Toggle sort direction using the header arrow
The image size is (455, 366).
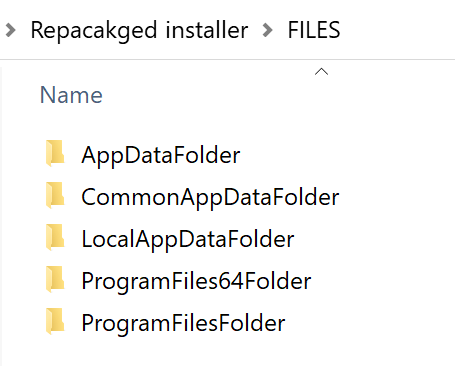321,71
